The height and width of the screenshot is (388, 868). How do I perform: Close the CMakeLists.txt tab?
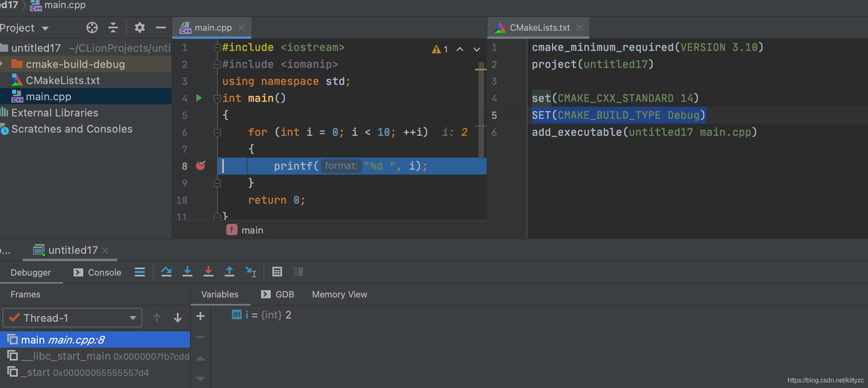(x=579, y=27)
